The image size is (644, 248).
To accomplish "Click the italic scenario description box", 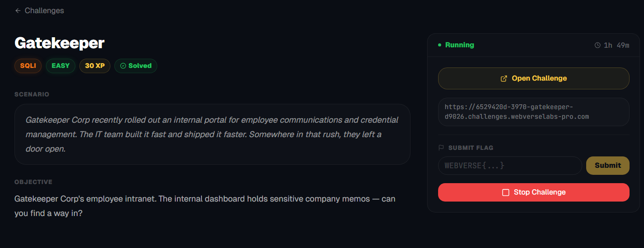I will pos(212,134).
